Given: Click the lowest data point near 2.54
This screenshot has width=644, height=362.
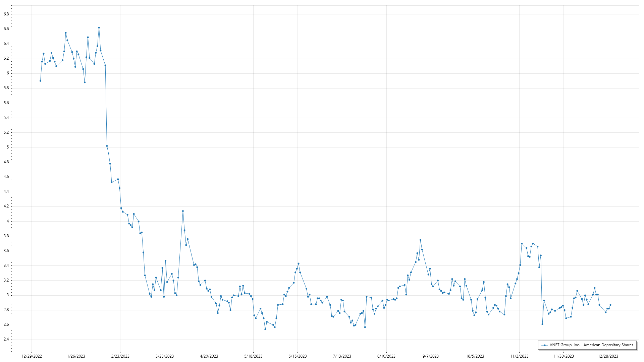Looking at the screenshot, I should 265,329.
